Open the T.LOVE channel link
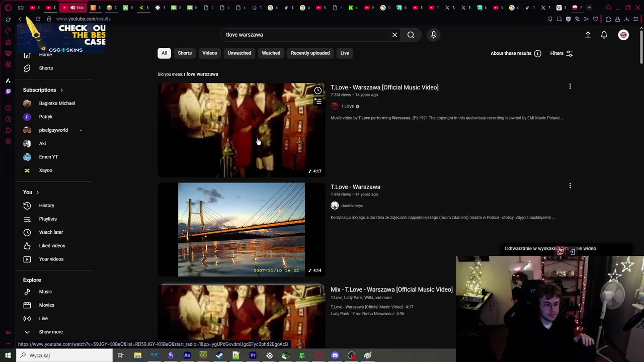 point(348,107)
